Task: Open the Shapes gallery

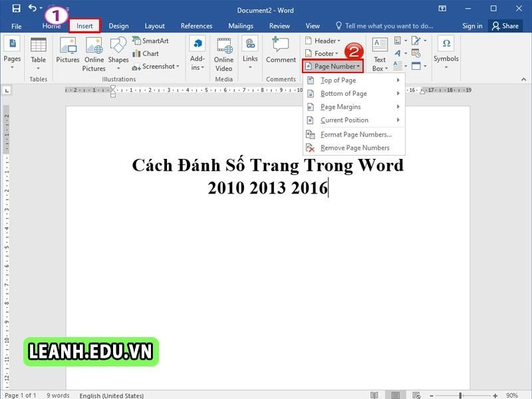Action: (118, 54)
